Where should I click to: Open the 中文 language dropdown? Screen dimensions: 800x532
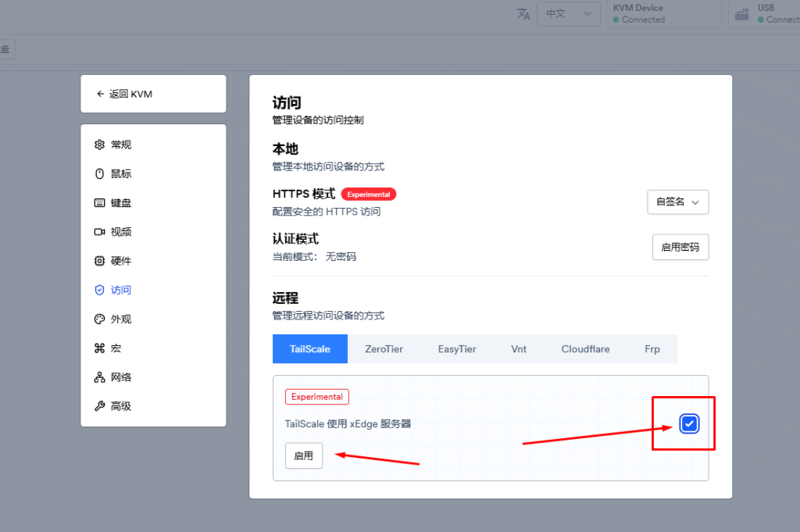pyautogui.click(x=568, y=14)
